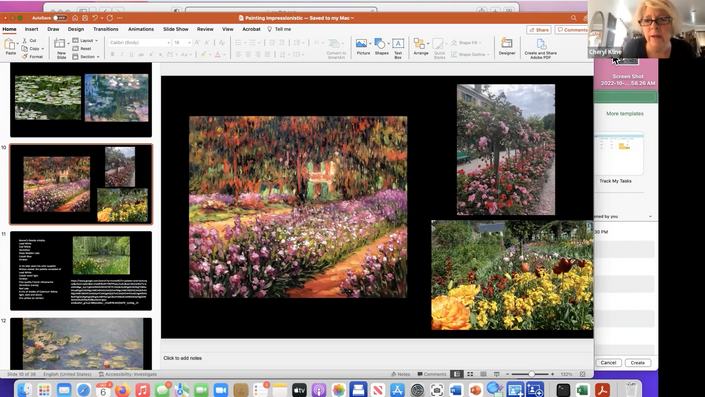Click the Cut scissors icon
The image size is (705, 397).
click(x=25, y=40)
